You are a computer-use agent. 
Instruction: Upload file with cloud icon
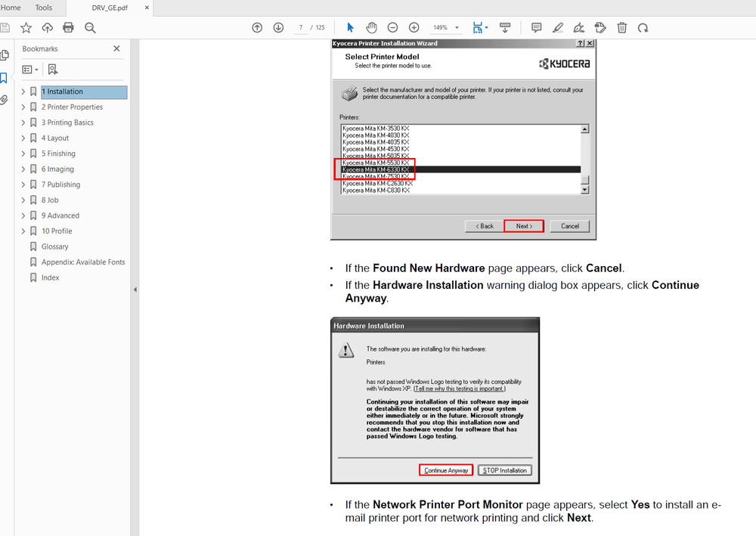(47, 27)
